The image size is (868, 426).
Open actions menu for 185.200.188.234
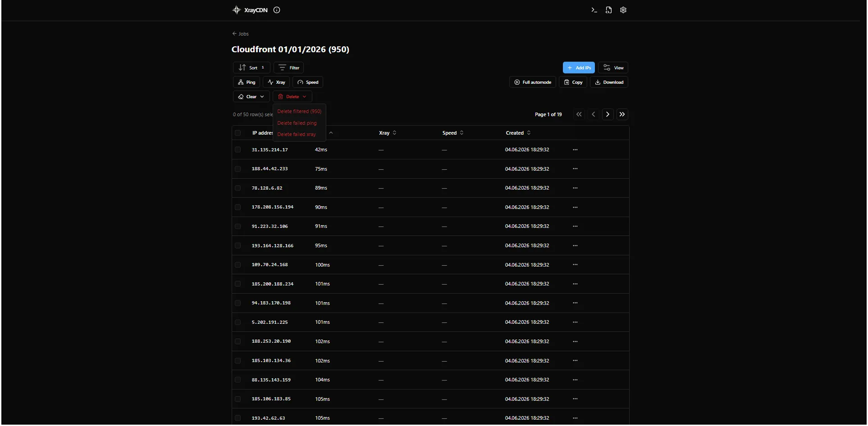pyautogui.click(x=575, y=284)
